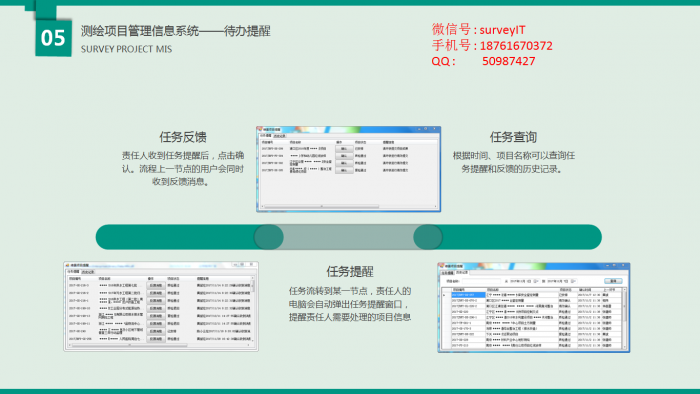Screen dimensions: 700x394
Task: Open 待办提醒 tab in the 任务反馈 window
Action: [x=266, y=136]
